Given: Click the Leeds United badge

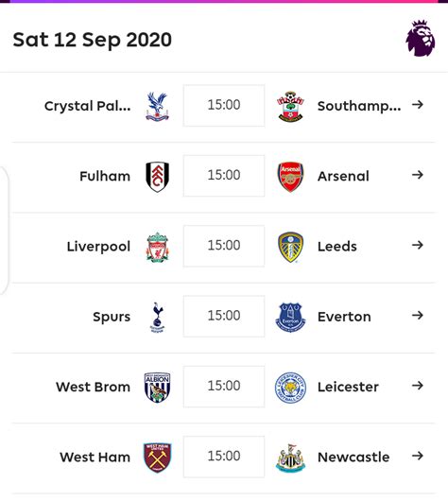Looking at the screenshot, I should (x=290, y=247).
